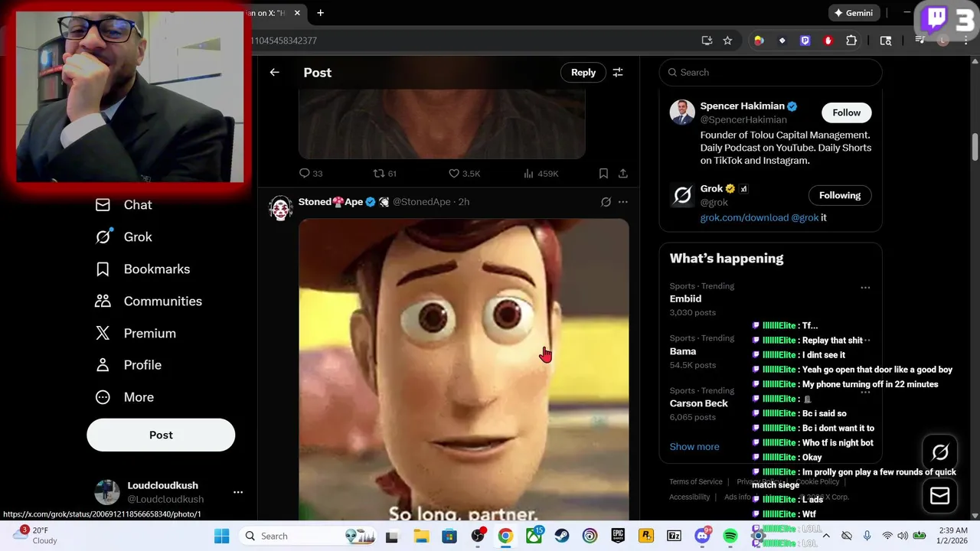
Task: Open Profile from the sidebar
Action: (x=128, y=365)
